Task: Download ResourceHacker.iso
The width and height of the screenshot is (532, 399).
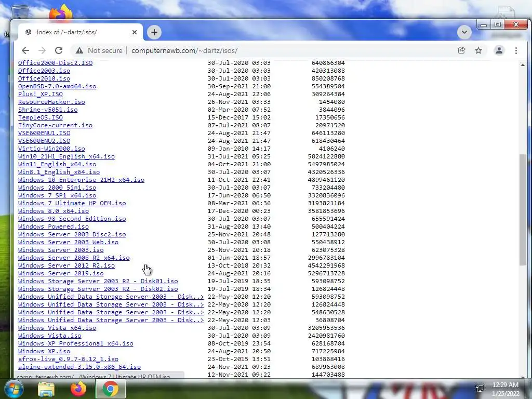Action: [51, 102]
